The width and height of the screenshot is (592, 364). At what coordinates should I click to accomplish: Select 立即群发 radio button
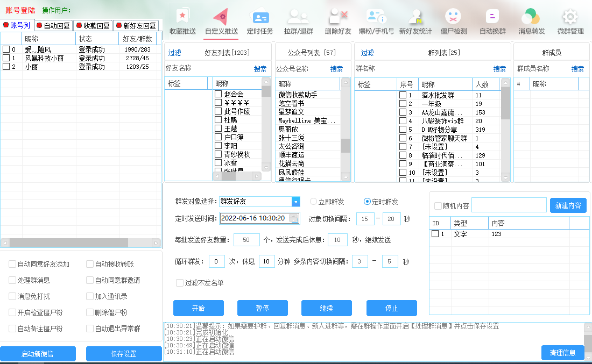(313, 202)
